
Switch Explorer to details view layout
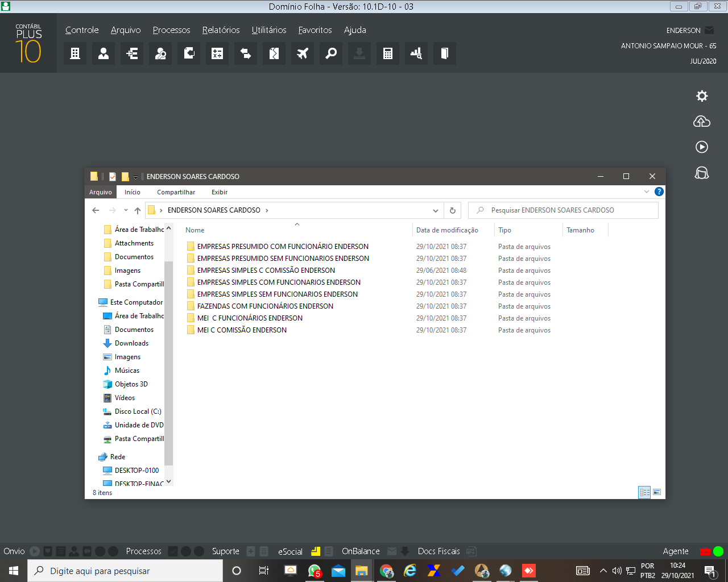point(644,492)
